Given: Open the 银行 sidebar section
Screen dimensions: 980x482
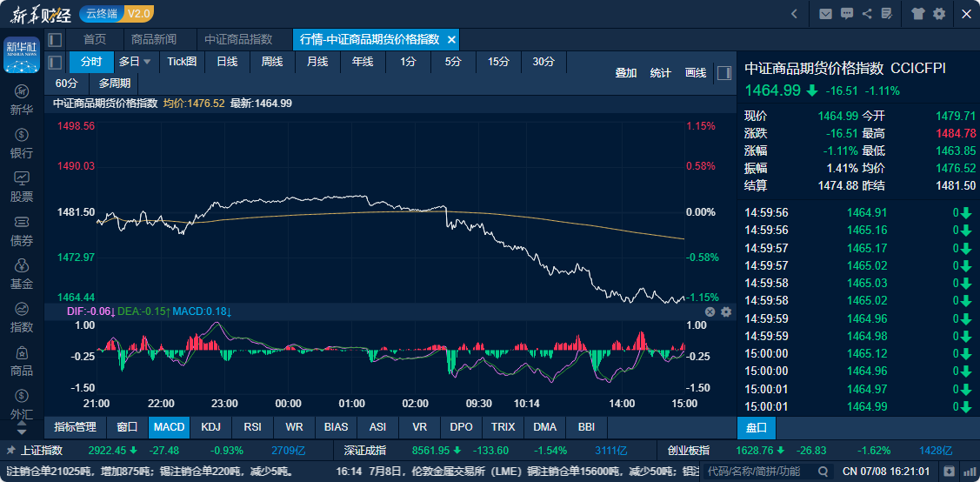Looking at the screenshot, I should tap(22, 144).
